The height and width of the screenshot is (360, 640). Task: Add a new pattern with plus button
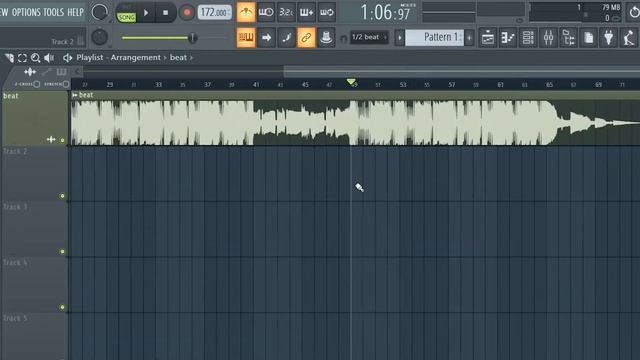469,38
